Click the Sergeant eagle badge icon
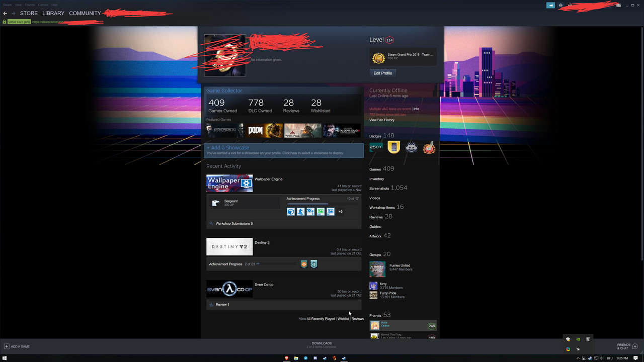This screenshot has width=644, height=362. 216,203
